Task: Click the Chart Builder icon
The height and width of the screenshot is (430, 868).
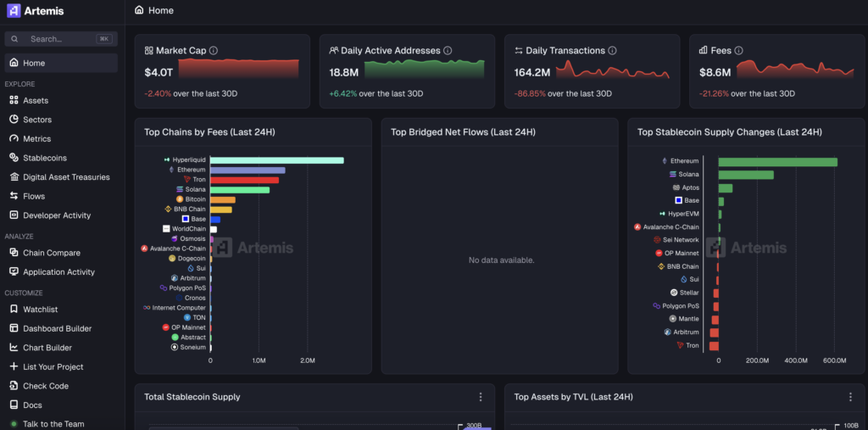Action: 14,348
